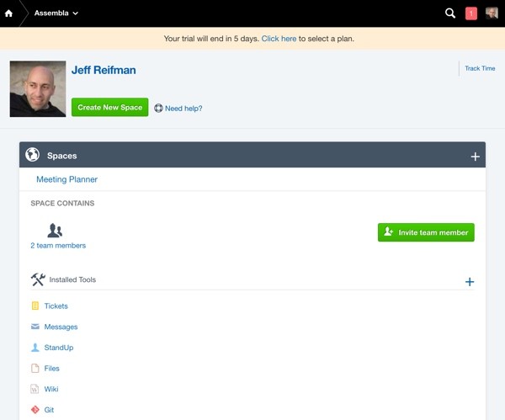The image size is (505, 420).
Task: Open the Tickets tool link
Action: click(56, 306)
